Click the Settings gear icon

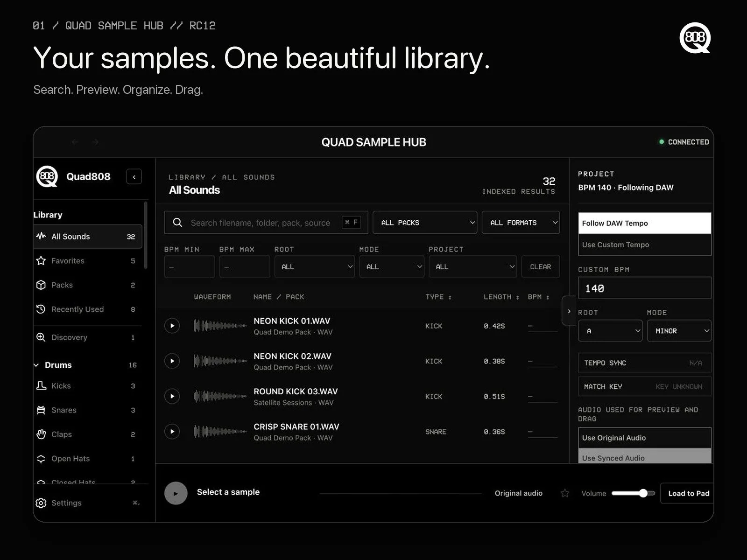pyautogui.click(x=41, y=503)
